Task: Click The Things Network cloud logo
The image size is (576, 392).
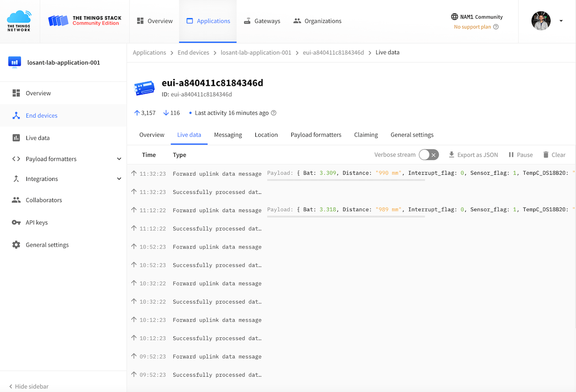Action: click(x=19, y=21)
